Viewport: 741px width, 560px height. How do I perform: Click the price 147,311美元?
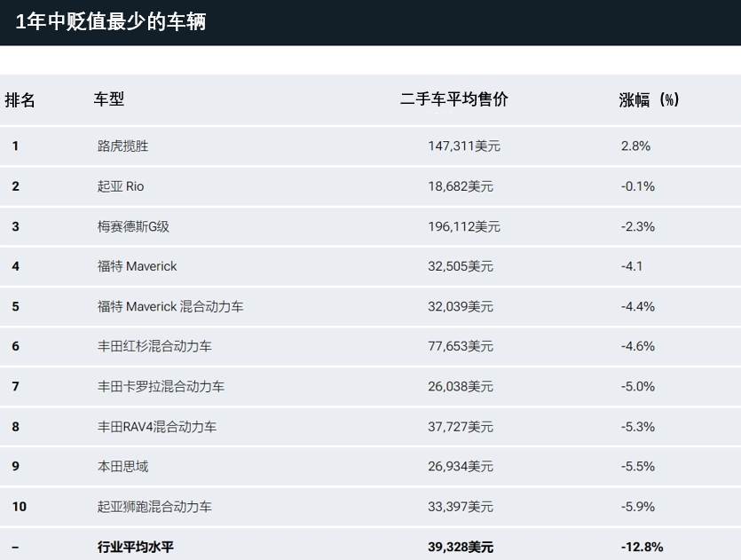click(x=464, y=146)
